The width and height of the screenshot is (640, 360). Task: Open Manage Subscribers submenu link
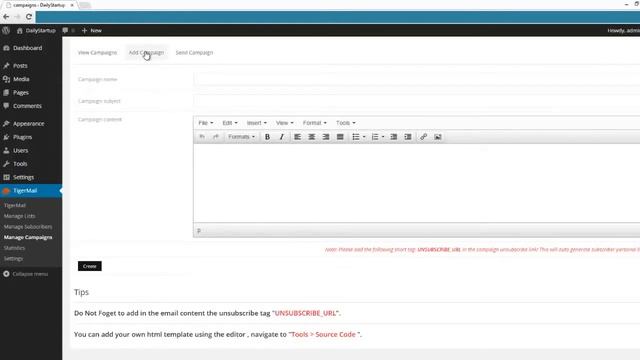click(x=28, y=227)
